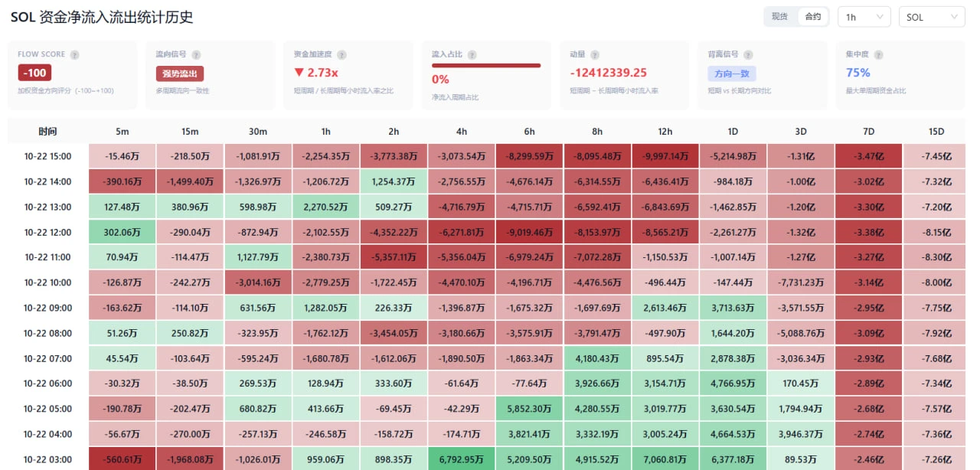980x470 pixels.
Task: Expand the SOL coin selector dropdown
Action: 932,17
